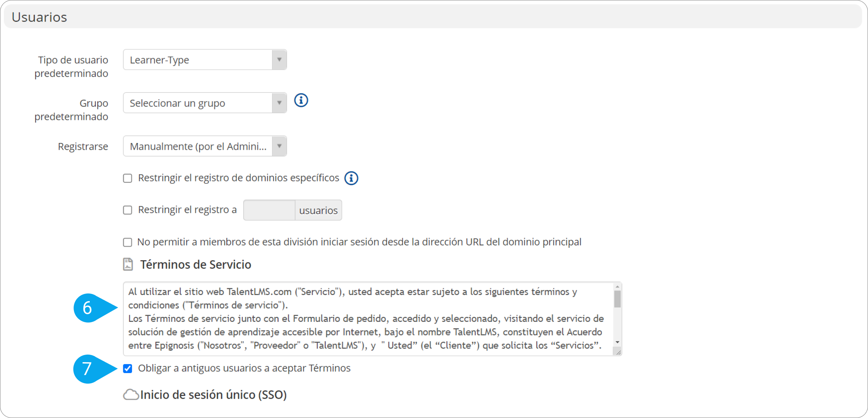Image resolution: width=868 pixels, height=418 pixels.
Task: Click the Inicio de sesión único (SSO) heading
Action: tap(213, 395)
